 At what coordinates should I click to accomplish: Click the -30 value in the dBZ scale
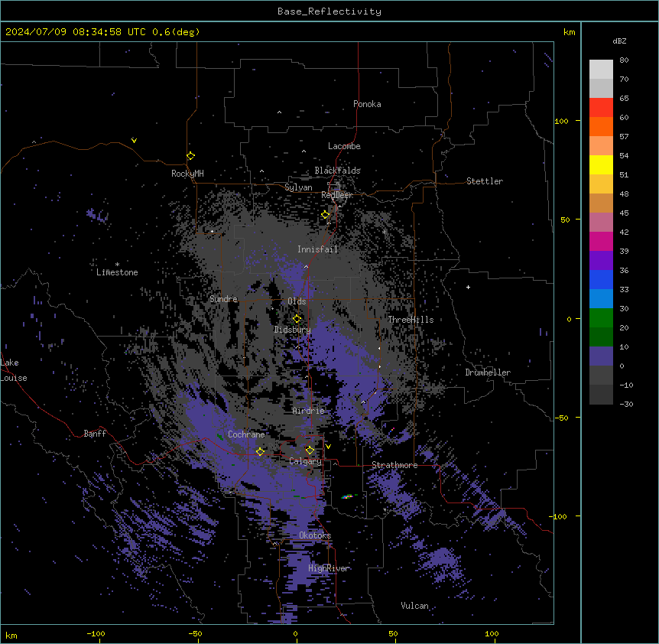click(626, 404)
